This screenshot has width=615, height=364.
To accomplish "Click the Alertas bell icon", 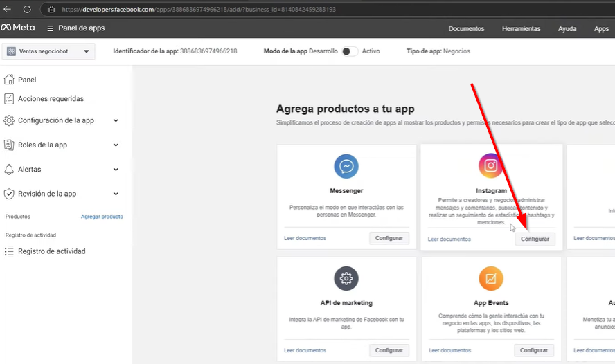I will click(9, 170).
